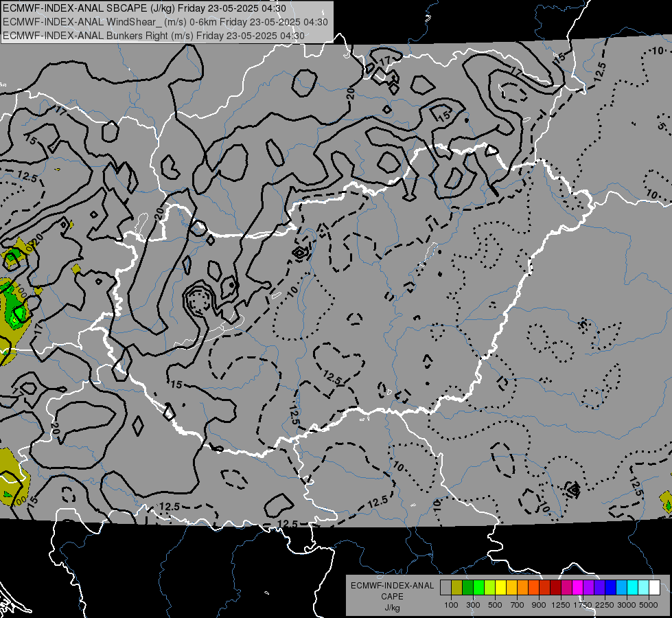This screenshot has width=672, height=618.
Task: Click the '300' legend scale value
Action: click(473, 605)
